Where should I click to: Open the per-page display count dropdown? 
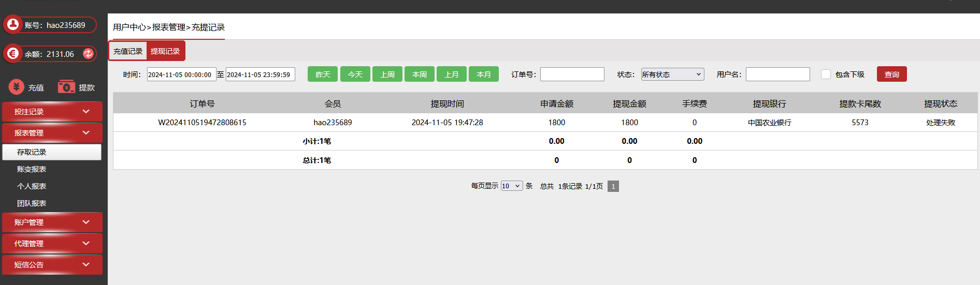click(x=511, y=186)
